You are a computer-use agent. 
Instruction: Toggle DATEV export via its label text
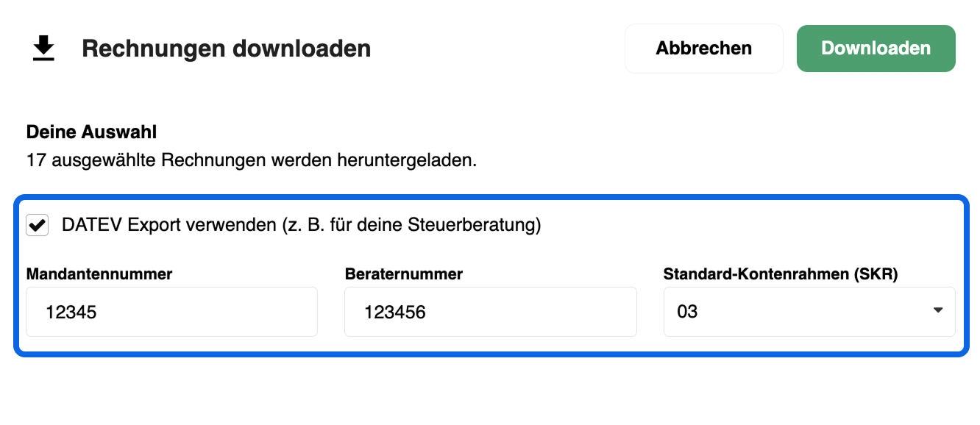[302, 225]
